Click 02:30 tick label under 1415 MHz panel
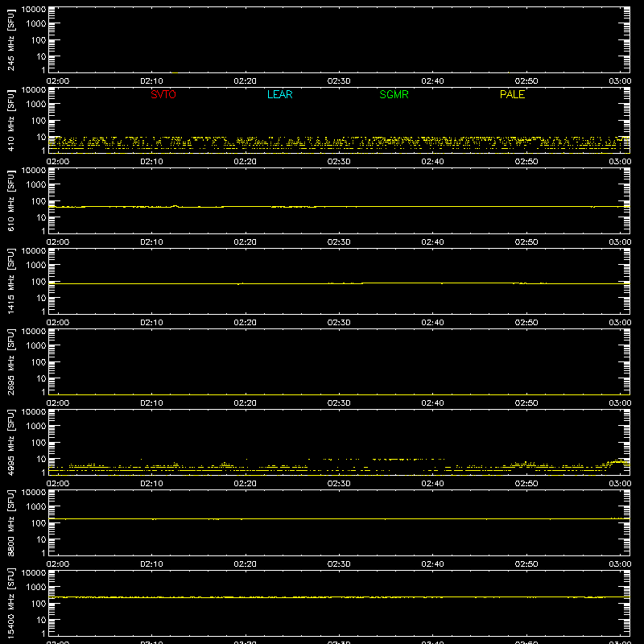This screenshot has height=644, width=644. click(339, 323)
